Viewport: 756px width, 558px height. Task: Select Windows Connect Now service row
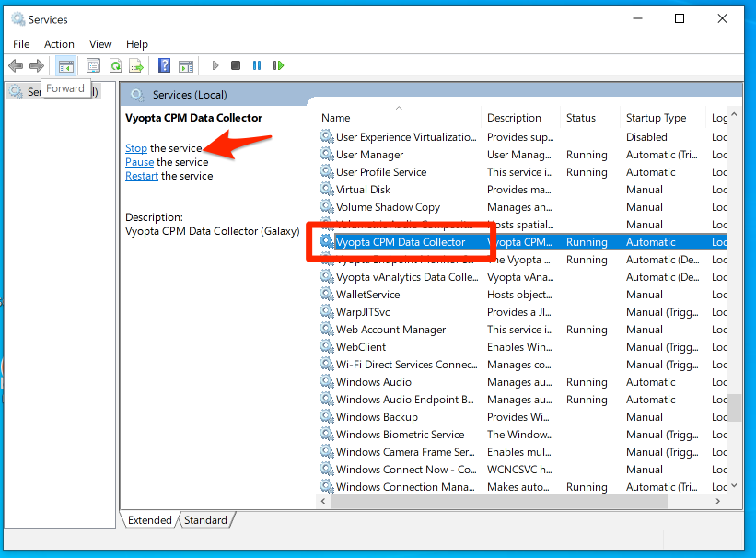(523, 470)
